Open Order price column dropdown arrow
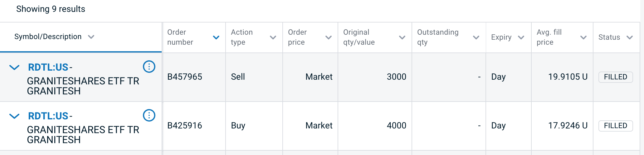The height and width of the screenshot is (155, 644). (x=328, y=37)
